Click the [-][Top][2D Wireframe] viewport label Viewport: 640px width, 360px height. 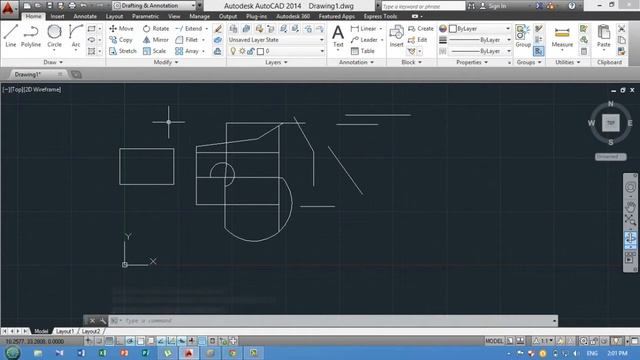click(32, 89)
